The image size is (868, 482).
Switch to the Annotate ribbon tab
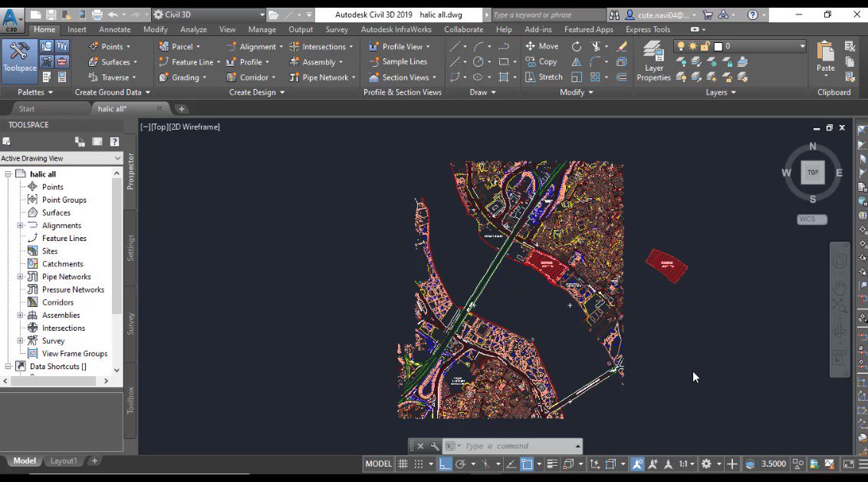(x=115, y=29)
